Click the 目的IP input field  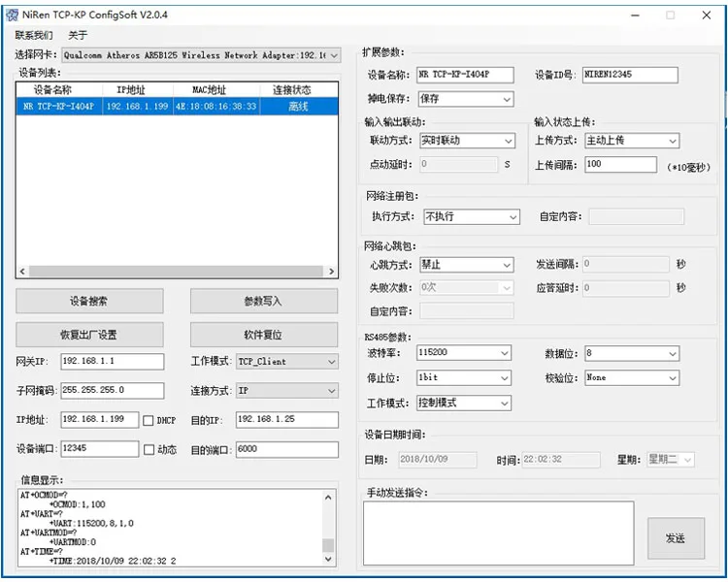[287, 420]
